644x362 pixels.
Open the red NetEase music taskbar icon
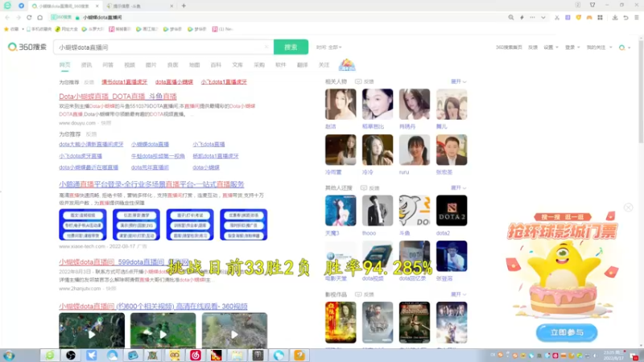click(x=196, y=355)
